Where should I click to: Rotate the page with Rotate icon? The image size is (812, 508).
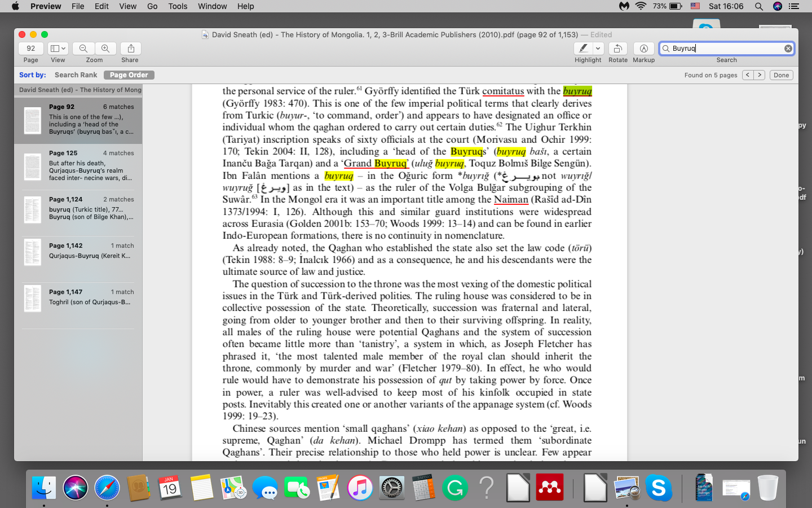pyautogui.click(x=617, y=49)
